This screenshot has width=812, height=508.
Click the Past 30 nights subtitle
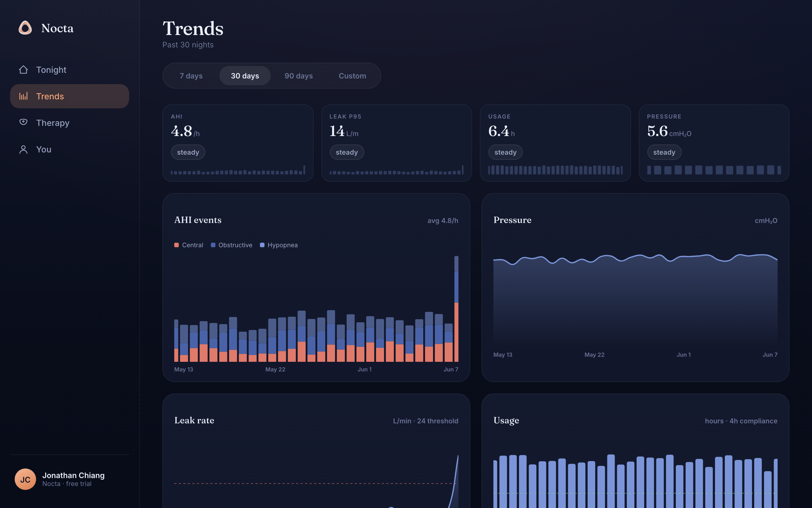(x=188, y=45)
